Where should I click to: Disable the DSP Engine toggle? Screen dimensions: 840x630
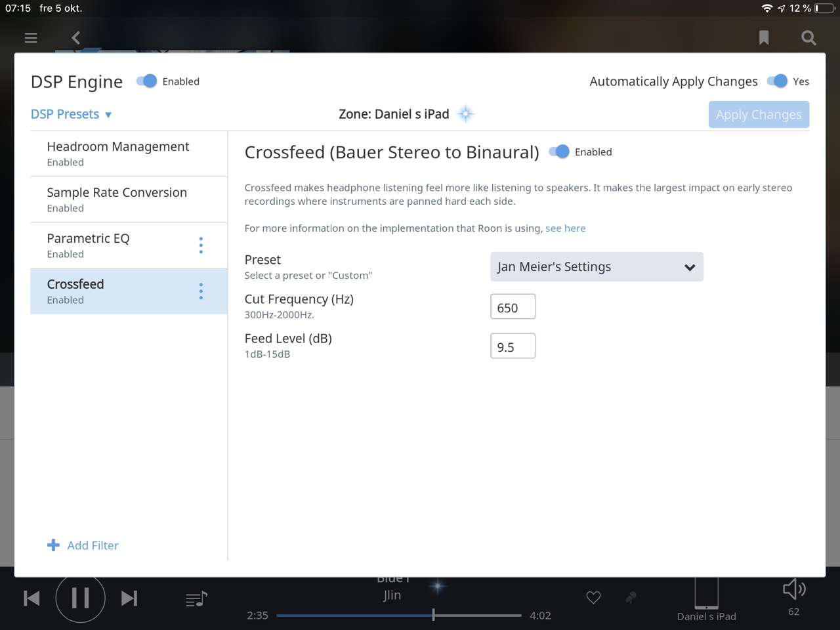(147, 81)
